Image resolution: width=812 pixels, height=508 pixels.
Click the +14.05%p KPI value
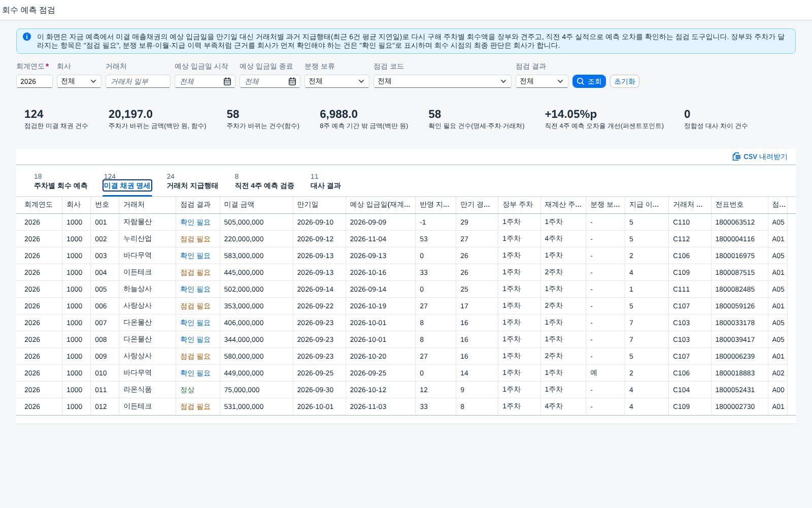(570, 114)
